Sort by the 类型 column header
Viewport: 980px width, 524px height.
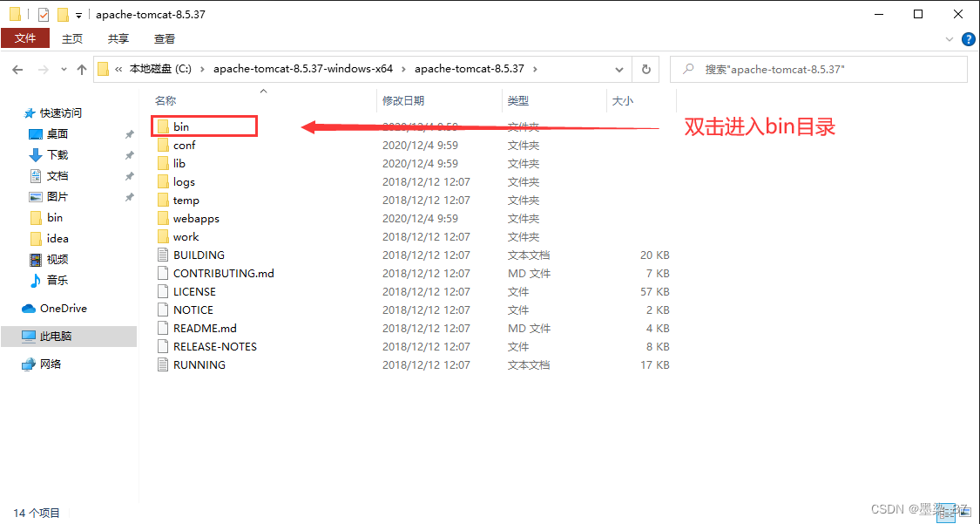pos(517,100)
